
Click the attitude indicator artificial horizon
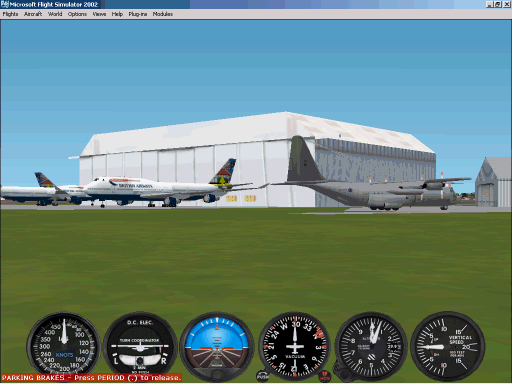click(217, 347)
